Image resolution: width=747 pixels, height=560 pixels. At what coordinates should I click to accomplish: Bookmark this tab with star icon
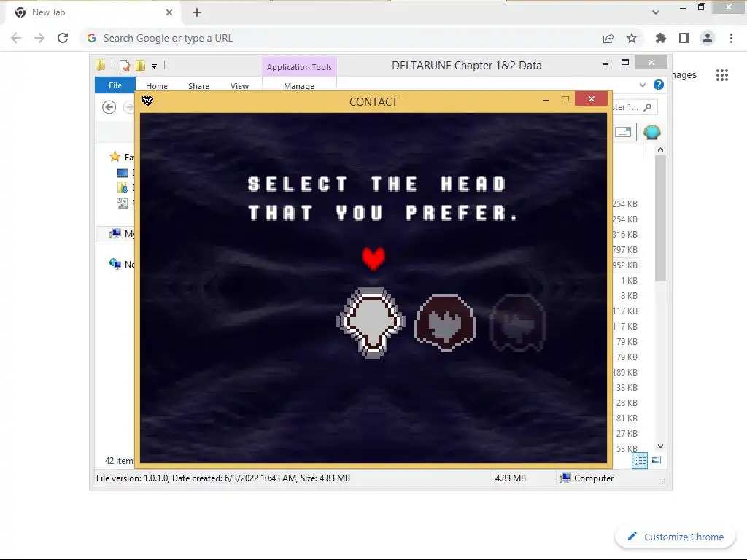(632, 38)
